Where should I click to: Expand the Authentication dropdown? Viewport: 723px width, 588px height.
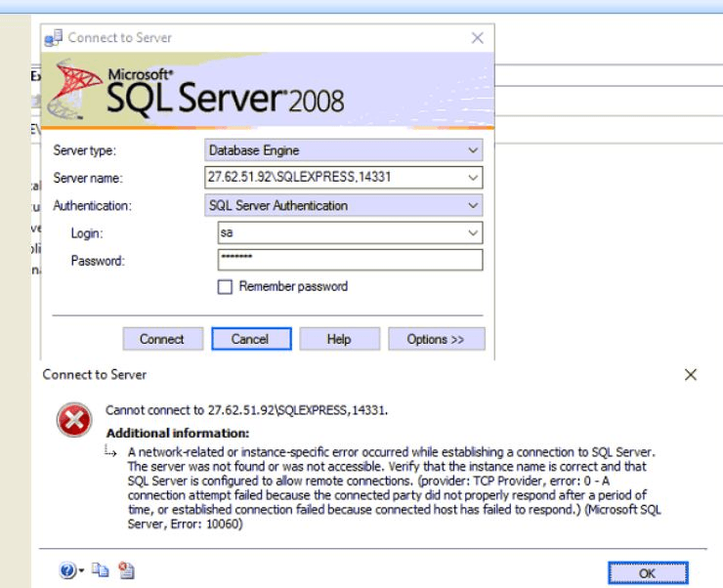[473, 205]
